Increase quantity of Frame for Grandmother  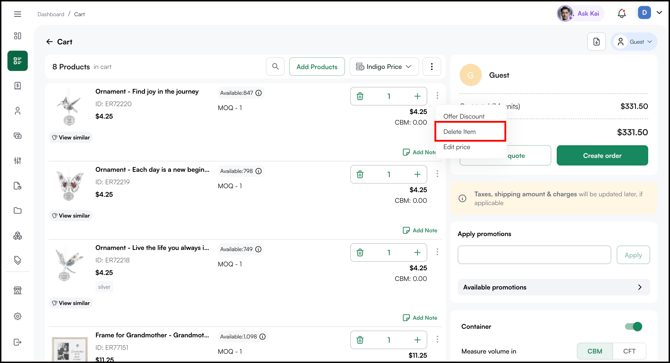point(417,340)
